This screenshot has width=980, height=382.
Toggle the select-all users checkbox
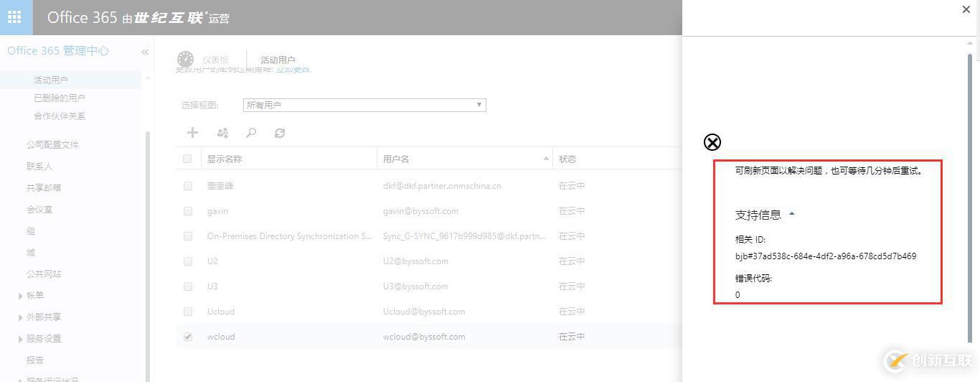coord(188,159)
